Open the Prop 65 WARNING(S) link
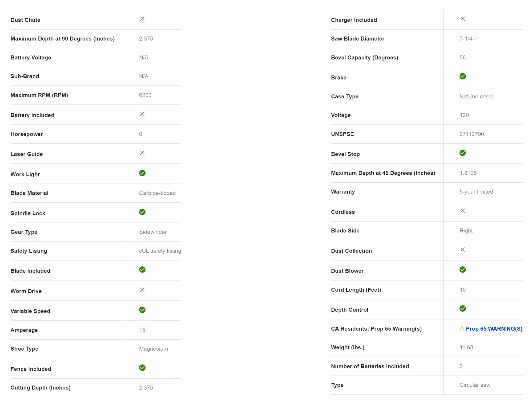Image resolution: width=532 pixels, height=401 pixels. point(494,329)
